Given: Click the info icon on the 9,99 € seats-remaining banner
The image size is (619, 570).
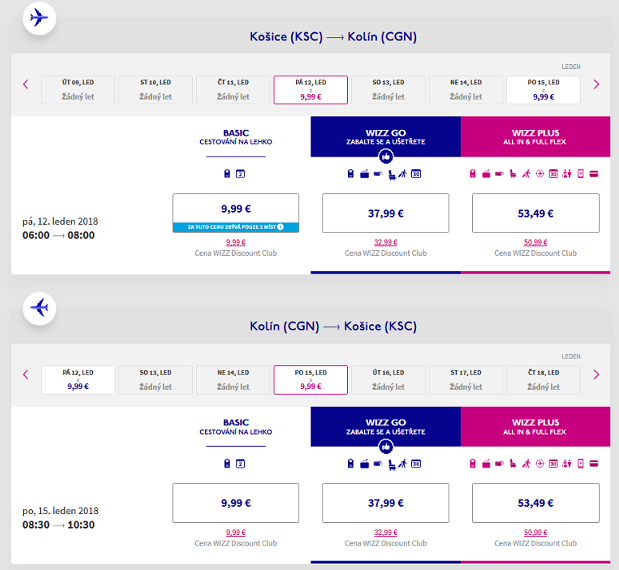Looking at the screenshot, I should click(x=280, y=227).
